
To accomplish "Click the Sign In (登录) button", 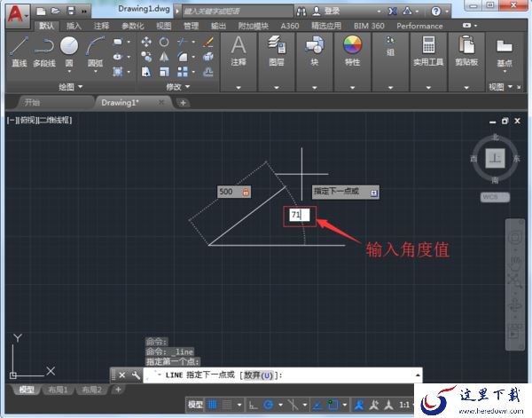I will pos(327,12).
